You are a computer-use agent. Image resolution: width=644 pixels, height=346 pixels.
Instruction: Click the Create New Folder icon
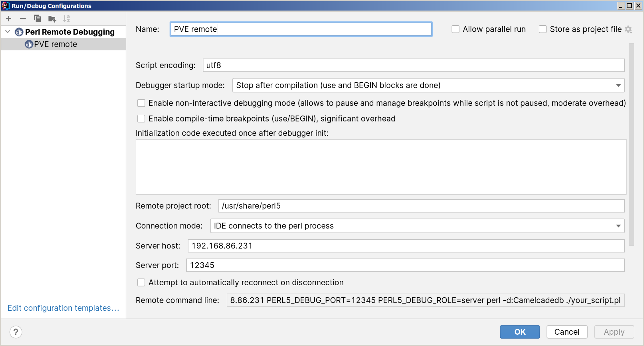coord(52,19)
